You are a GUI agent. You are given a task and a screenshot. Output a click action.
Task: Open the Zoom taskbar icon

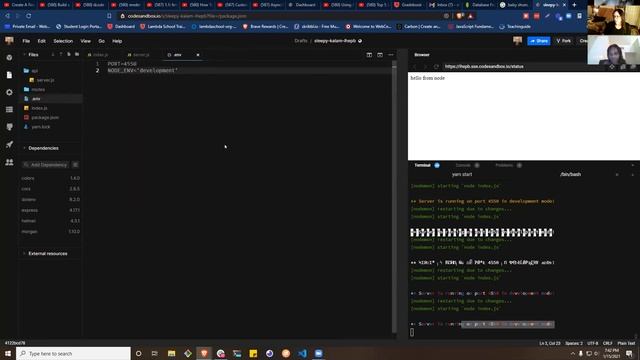coord(318,353)
